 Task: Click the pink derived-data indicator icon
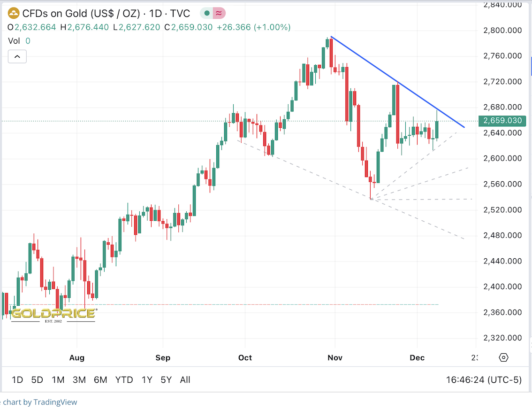(219, 13)
